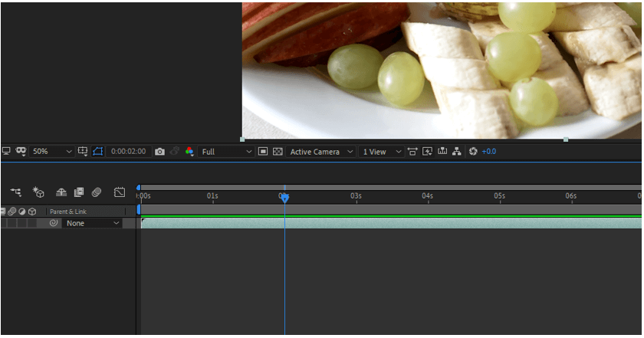Viewport: 644px width, 338px height.
Task: Click the bottom-left layer bounding handle in viewer
Action: tap(242, 139)
